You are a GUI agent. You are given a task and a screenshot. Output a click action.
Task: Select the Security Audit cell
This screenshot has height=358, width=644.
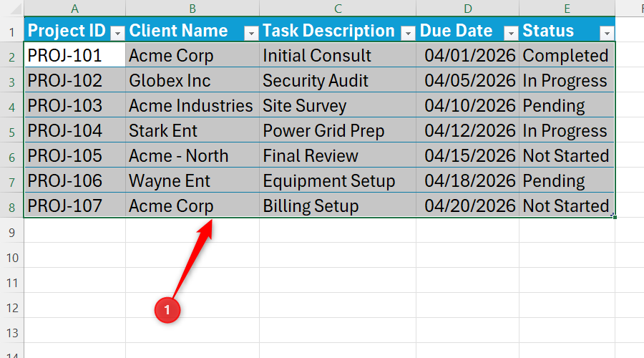click(x=338, y=79)
